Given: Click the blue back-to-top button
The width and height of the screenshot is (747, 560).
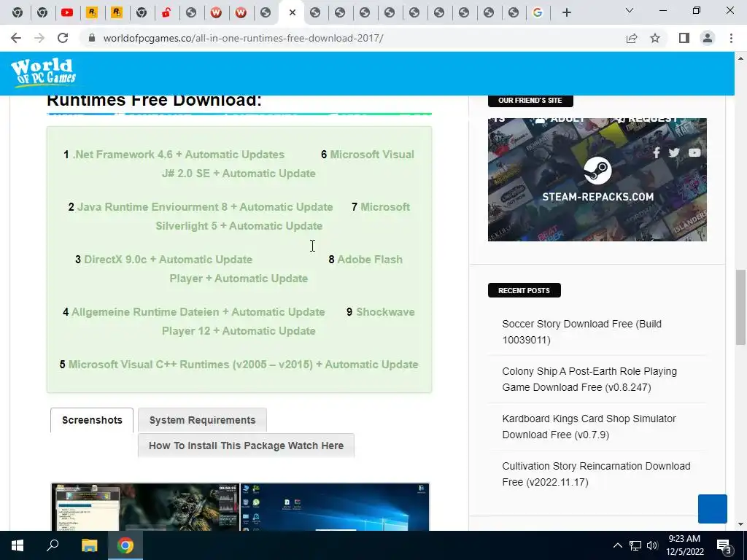Looking at the screenshot, I should [x=712, y=508].
